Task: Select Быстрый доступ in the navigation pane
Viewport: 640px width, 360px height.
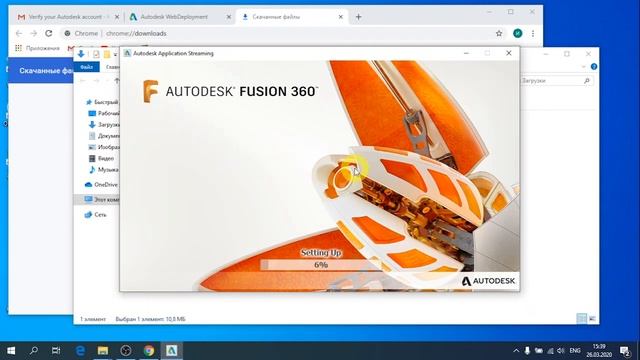Action: [x=102, y=102]
